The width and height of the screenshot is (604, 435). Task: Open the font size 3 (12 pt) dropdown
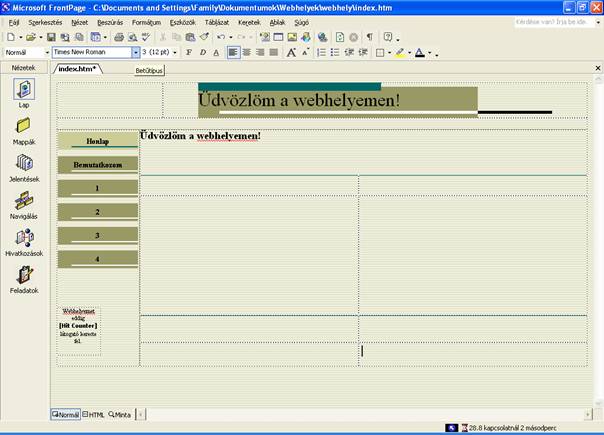pos(177,52)
